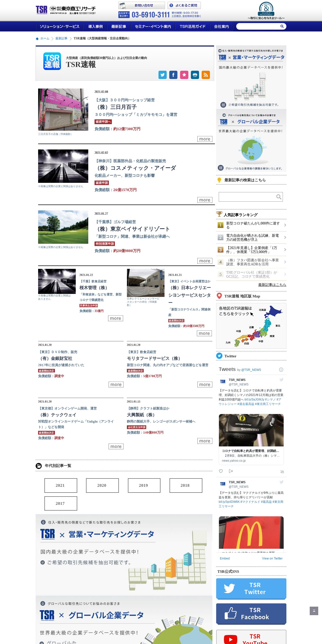Like the Shimano tweet with heart icon
322x644 pixels.
[221, 471]
